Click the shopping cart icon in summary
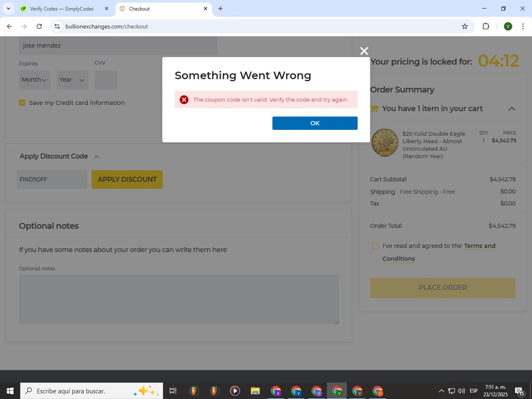Image resolution: width=532 pixels, height=399 pixels. point(374,109)
